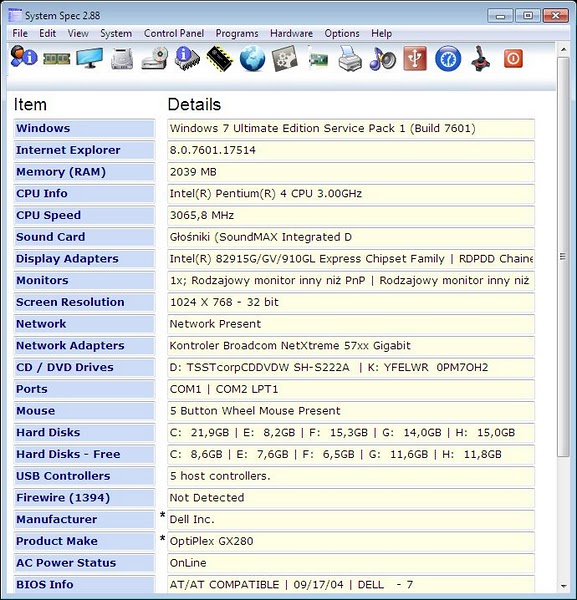
Task: Click the Hard Disks - Free label
Action: pos(84,454)
